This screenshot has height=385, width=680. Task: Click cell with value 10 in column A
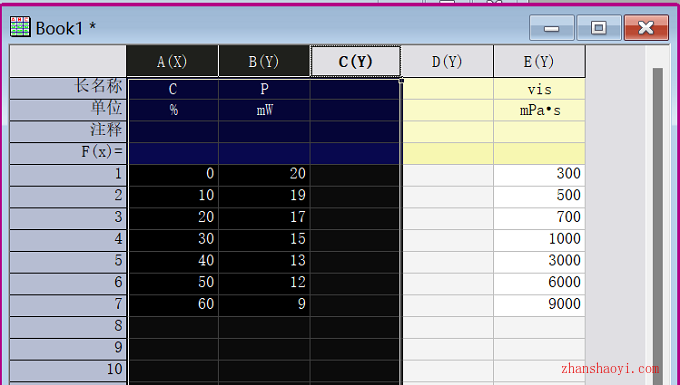click(x=173, y=197)
